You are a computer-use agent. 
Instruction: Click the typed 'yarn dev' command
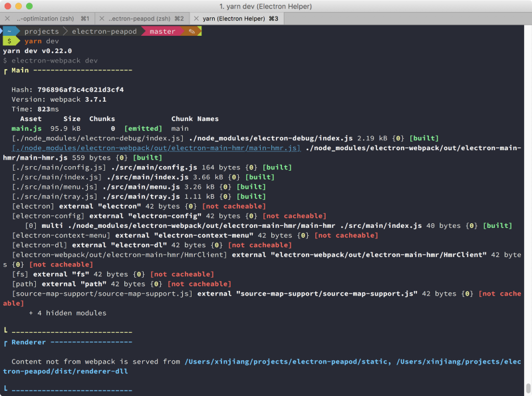pos(41,41)
